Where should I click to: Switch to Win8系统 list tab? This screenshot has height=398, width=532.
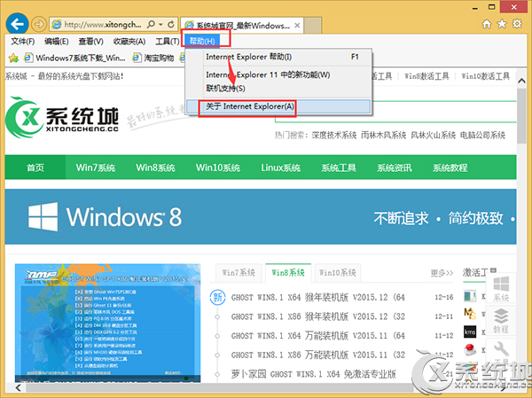[x=288, y=272]
